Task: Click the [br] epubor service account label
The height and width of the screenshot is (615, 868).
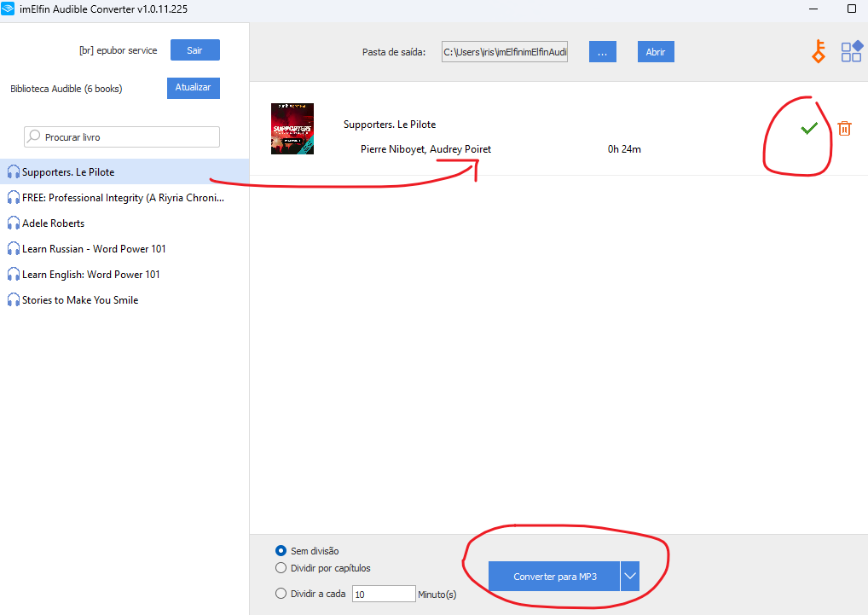Action: [x=119, y=50]
